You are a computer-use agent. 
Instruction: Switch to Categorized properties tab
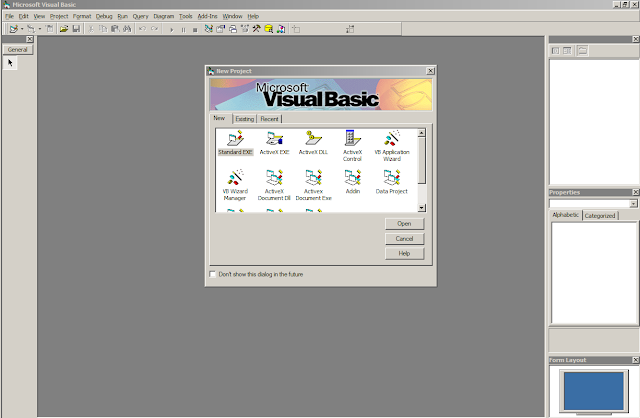click(600, 216)
